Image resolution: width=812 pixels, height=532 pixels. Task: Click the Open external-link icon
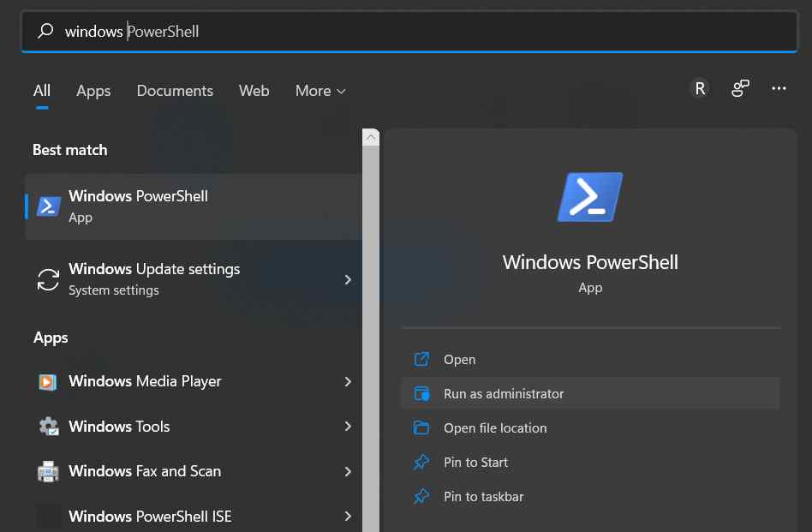pyautogui.click(x=421, y=360)
